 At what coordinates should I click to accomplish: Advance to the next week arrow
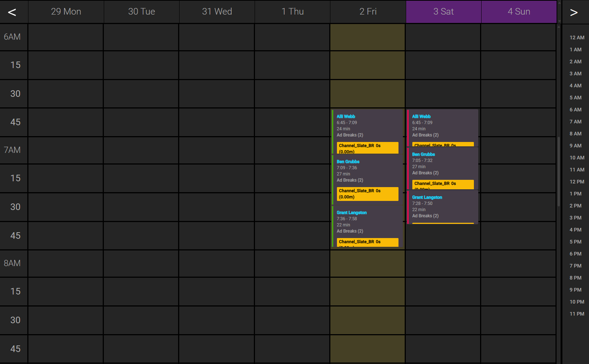coord(574,12)
